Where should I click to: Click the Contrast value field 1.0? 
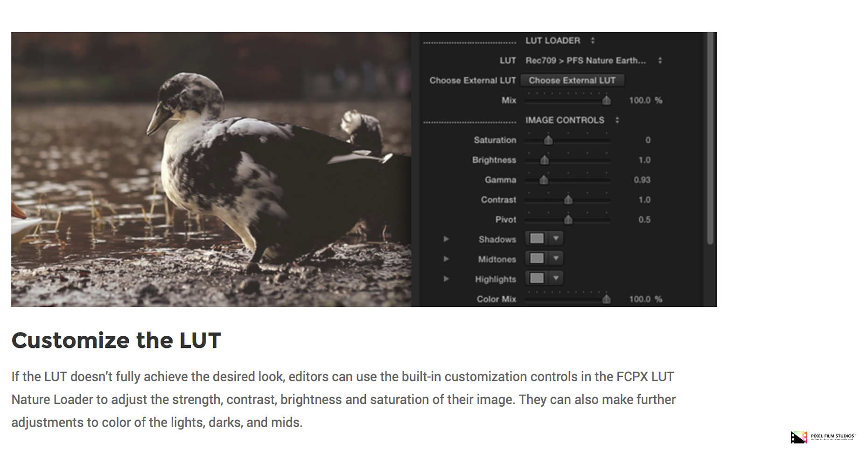644,200
